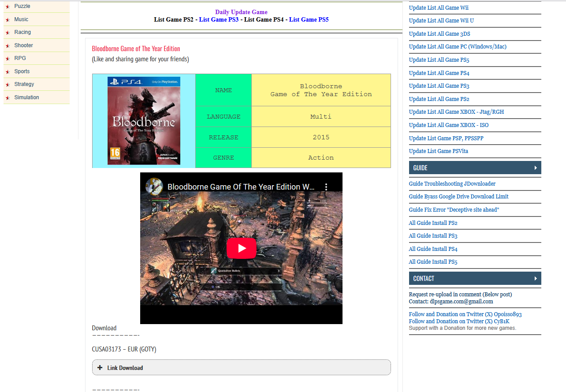Viewport: 566px width, 392px height.
Task: Expand the Link Download section
Action: (x=241, y=367)
